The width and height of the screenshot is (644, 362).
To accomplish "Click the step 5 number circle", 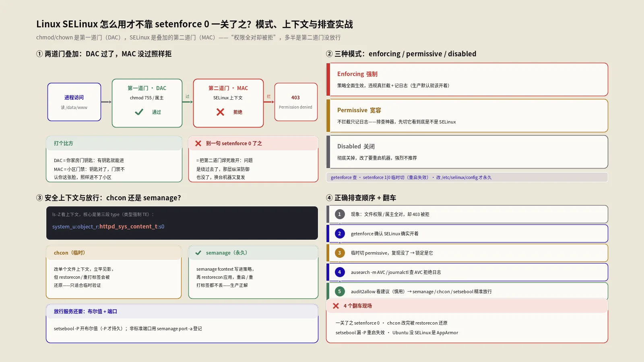I will coord(339,291).
